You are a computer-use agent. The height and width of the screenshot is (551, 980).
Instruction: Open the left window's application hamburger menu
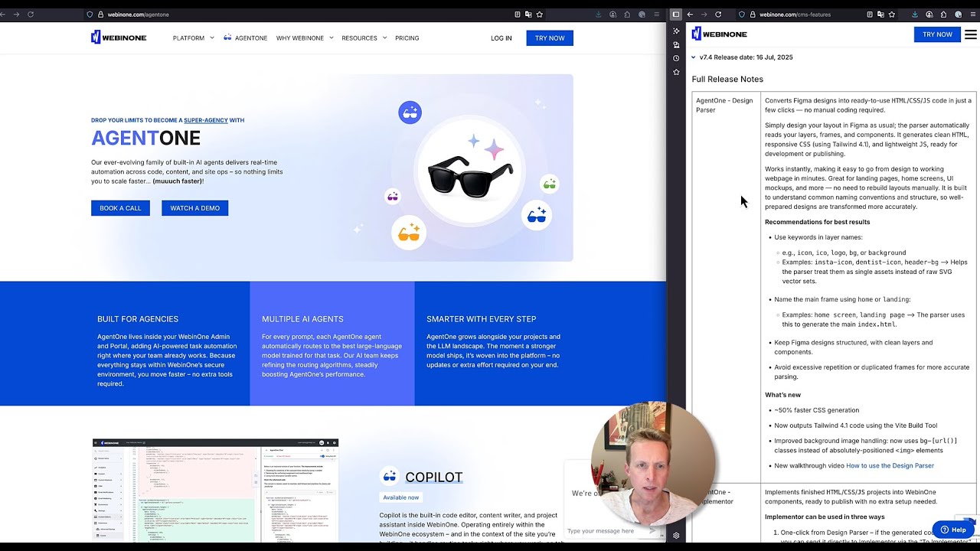point(656,15)
